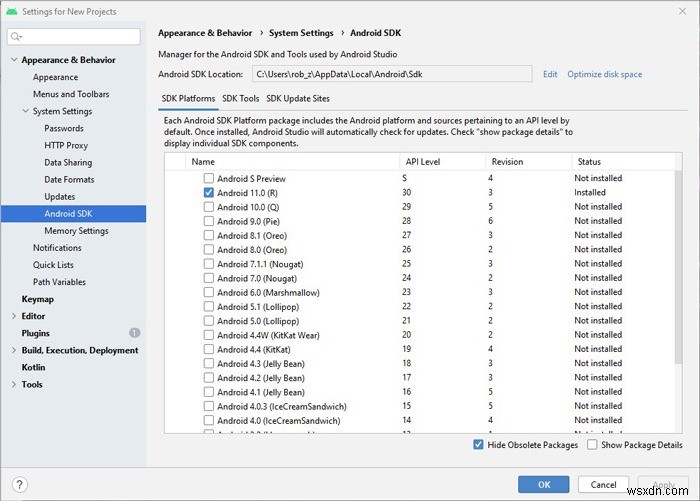700x501 pixels.
Task: Check the Android 8.0 (Oreo) checkbox
Action: [x=208, y=250]
